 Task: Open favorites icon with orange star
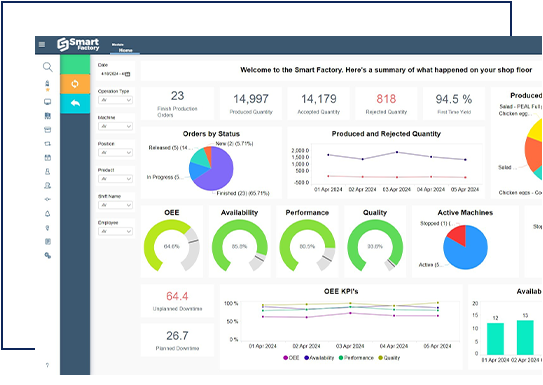(x=48, y=86)
